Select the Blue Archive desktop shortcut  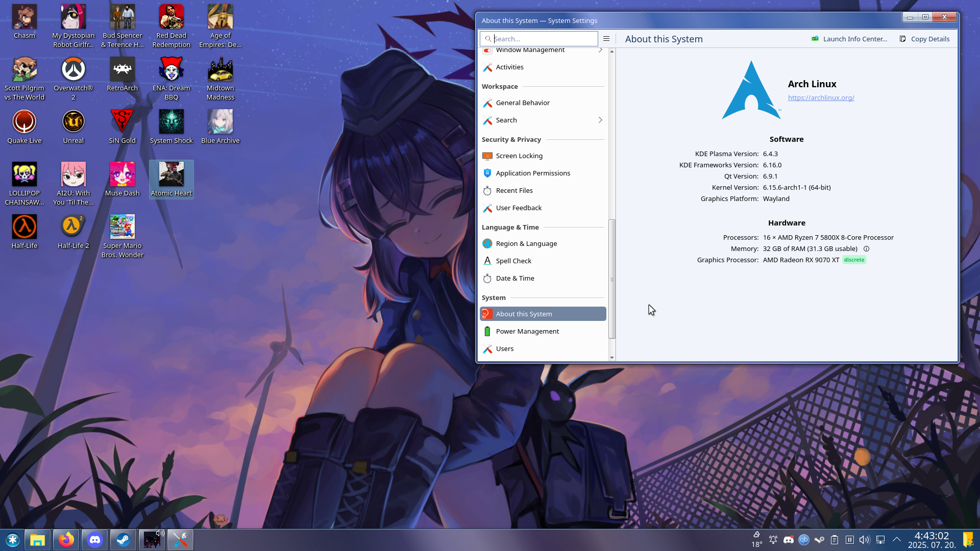tap(220, 127)
